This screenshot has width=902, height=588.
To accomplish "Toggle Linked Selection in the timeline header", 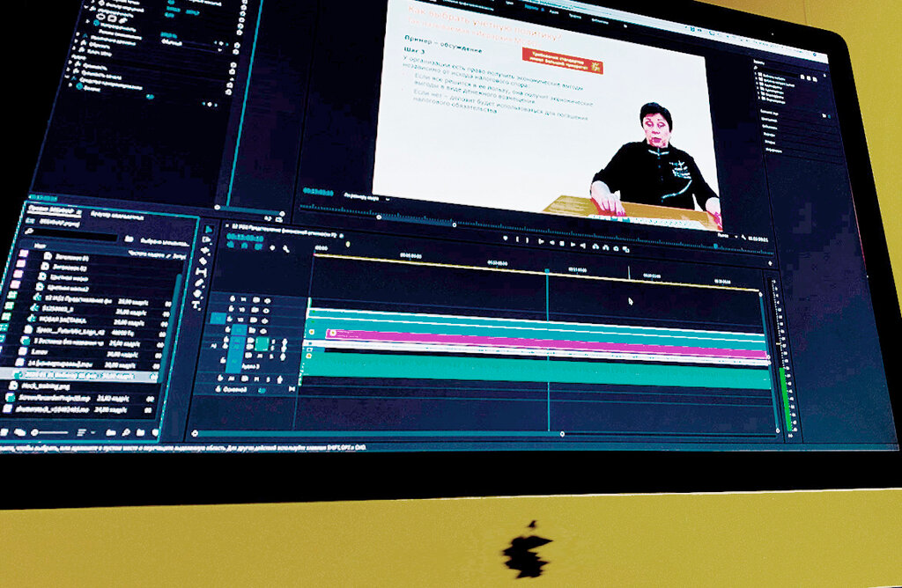I will pyautogui.click(x=257, y=247).
